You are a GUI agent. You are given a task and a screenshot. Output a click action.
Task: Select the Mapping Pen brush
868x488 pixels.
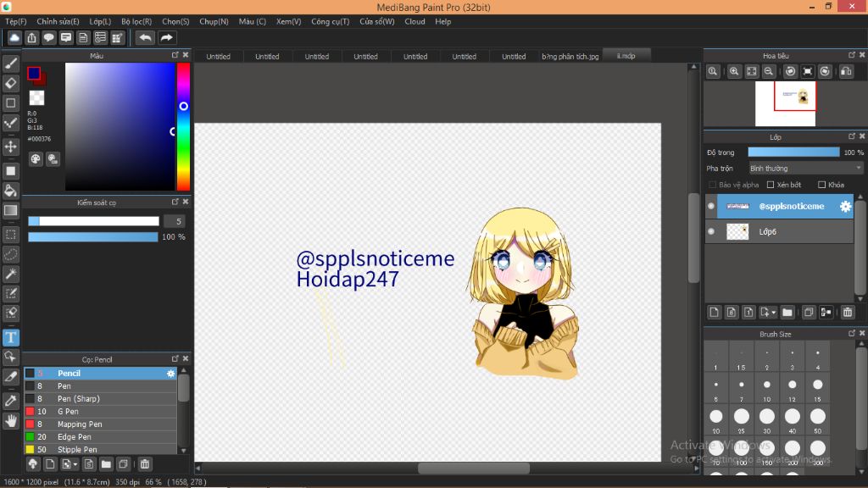pyautogui.click(x=100, y=424)
